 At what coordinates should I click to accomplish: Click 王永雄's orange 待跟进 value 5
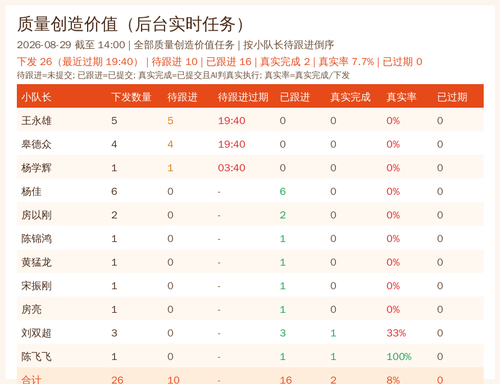[170, 121]
